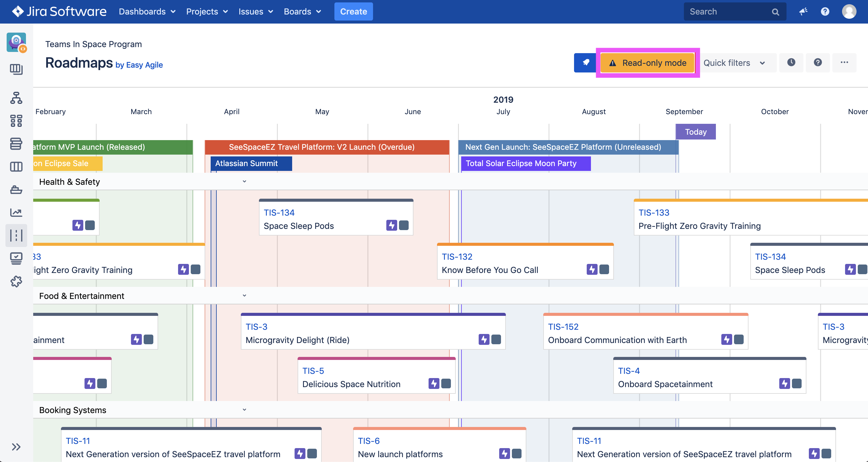Click the Create button
Viewport: 868px width, 462px height.
[x=353, y=11]
